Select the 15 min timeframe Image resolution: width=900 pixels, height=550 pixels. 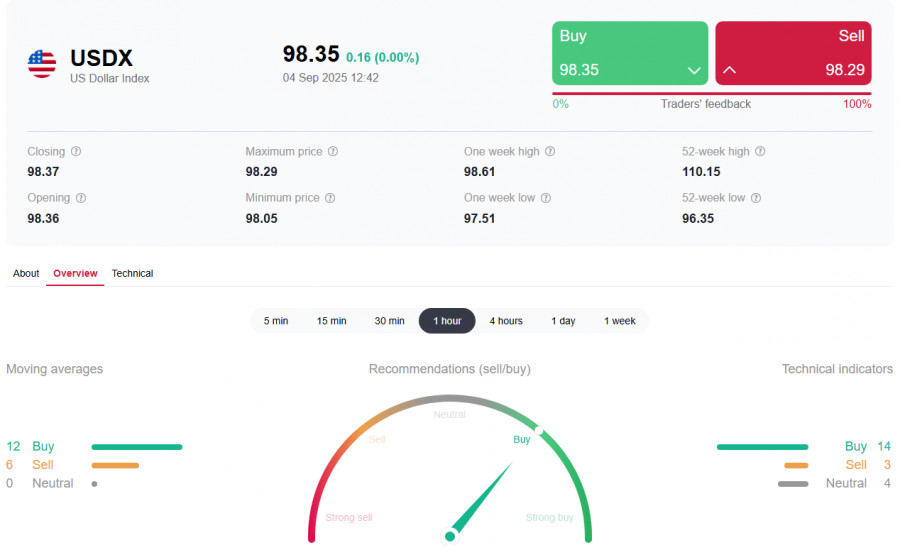coord(332,321)
